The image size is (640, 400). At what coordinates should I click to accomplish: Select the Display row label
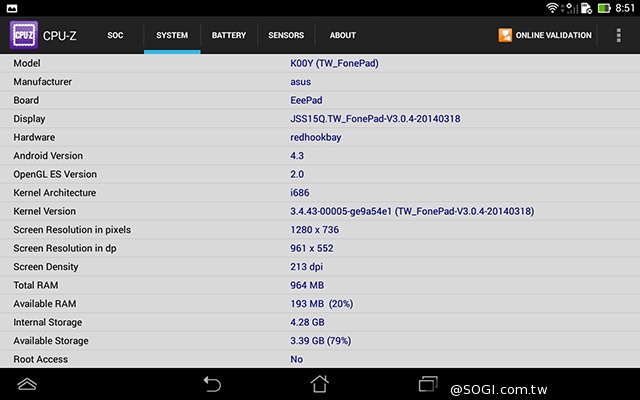pyautogui.click(x=29, y=119)
